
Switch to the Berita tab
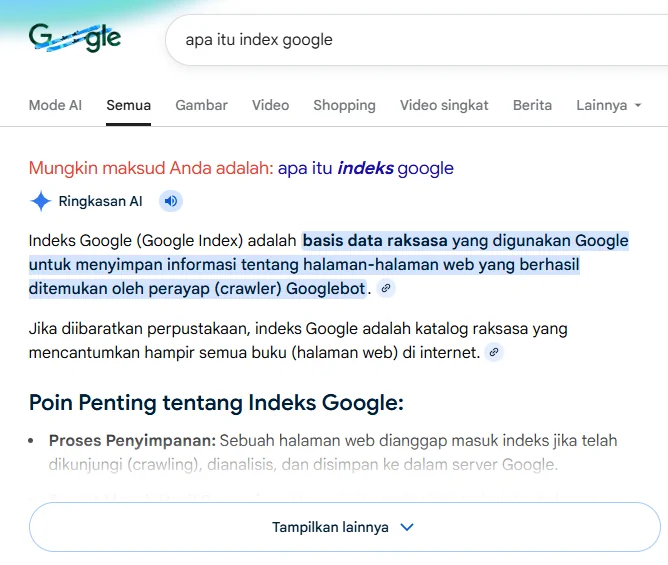[x=532, y=105]
